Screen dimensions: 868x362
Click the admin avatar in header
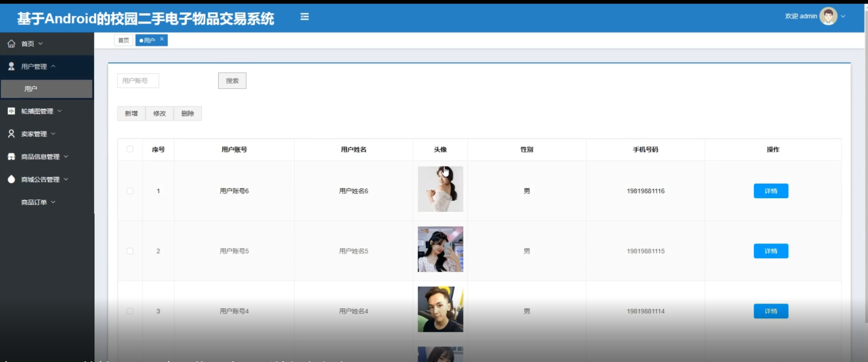(x=828, y=16)
